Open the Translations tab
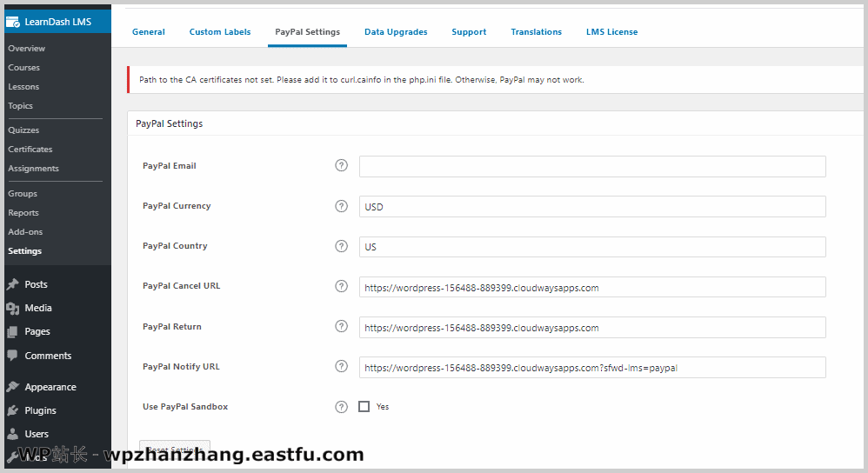The width and height of the screenshot is (868, 473). coord(536,32)
